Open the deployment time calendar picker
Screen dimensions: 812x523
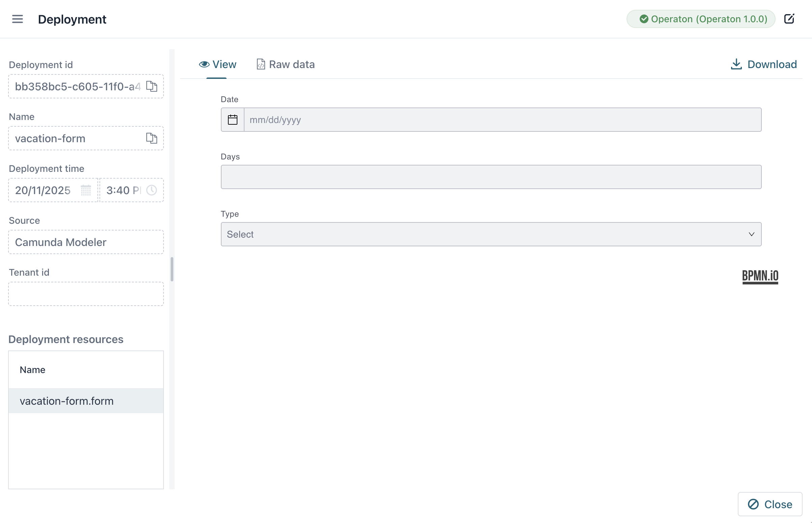tap(86, 190)
